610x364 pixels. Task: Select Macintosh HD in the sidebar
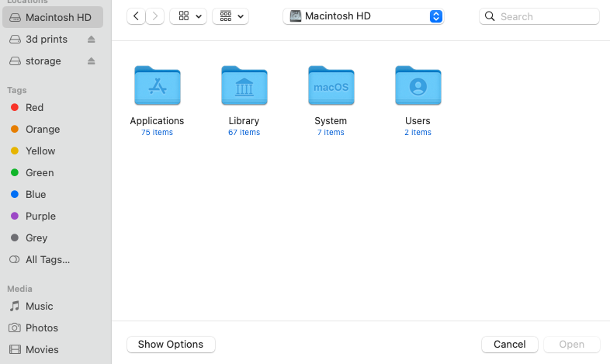tap(53, 18)
